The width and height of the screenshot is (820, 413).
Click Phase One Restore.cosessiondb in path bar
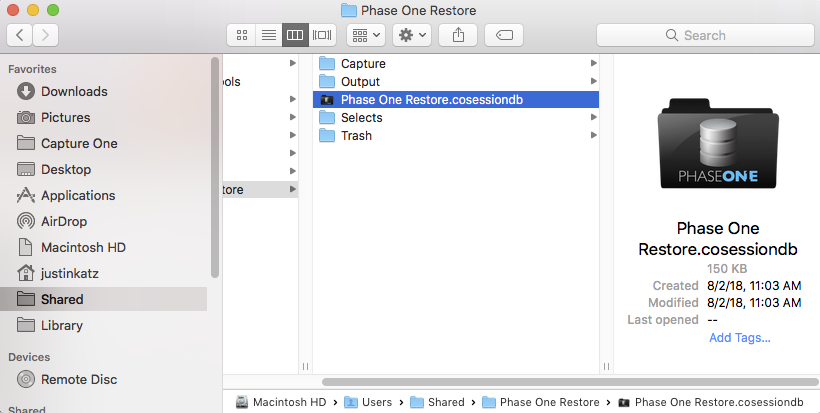click(711, 402)
